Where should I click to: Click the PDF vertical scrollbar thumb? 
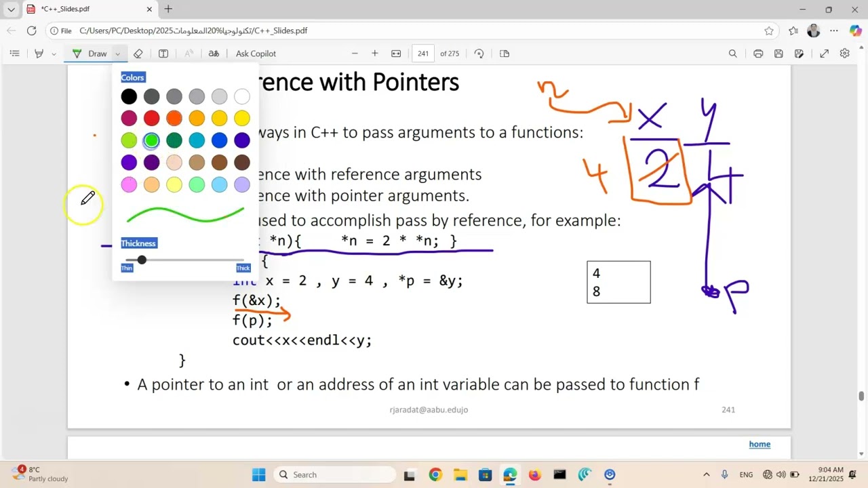pos(862,396)
